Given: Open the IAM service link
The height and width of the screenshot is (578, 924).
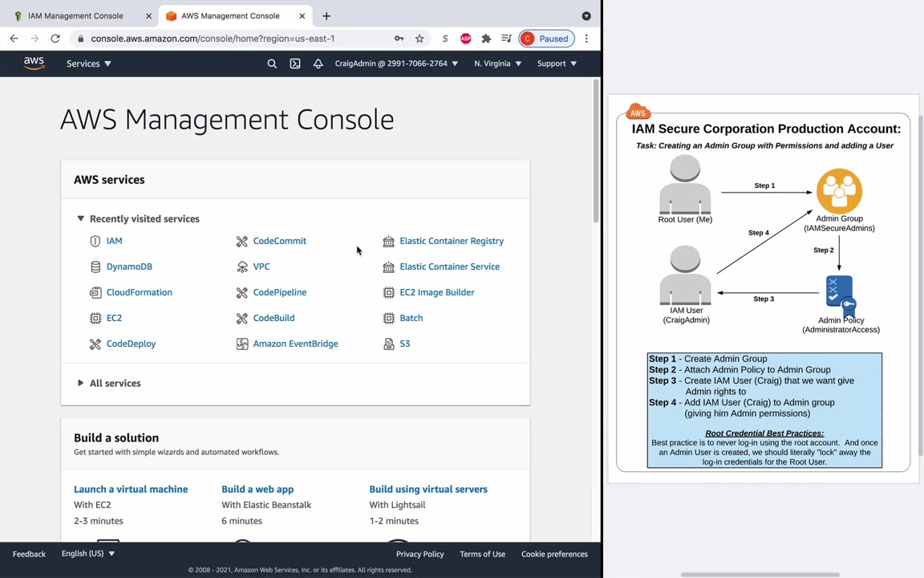Looking at the screenshot, I should click(115, 241).
